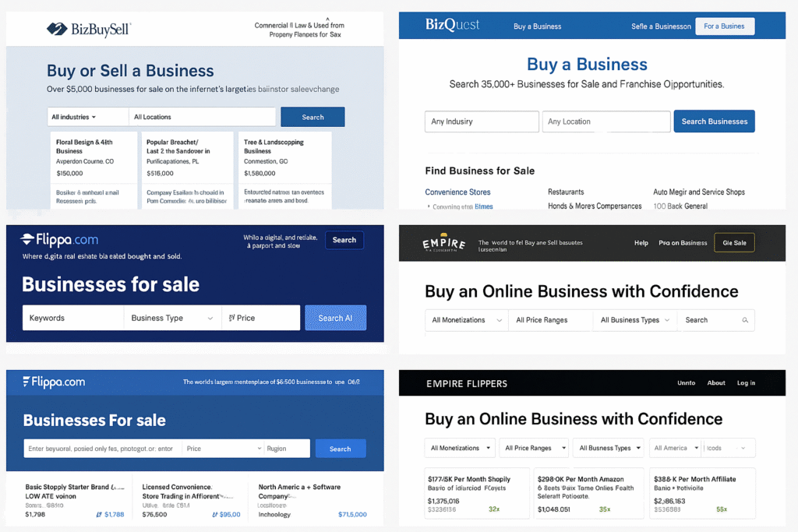Click the Region field on Flippa

tap(287, 449)
